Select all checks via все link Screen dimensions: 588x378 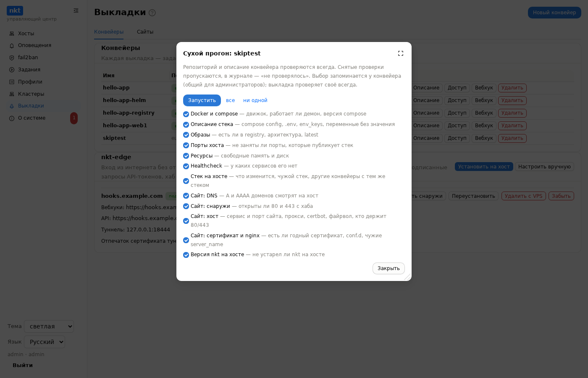230,100
